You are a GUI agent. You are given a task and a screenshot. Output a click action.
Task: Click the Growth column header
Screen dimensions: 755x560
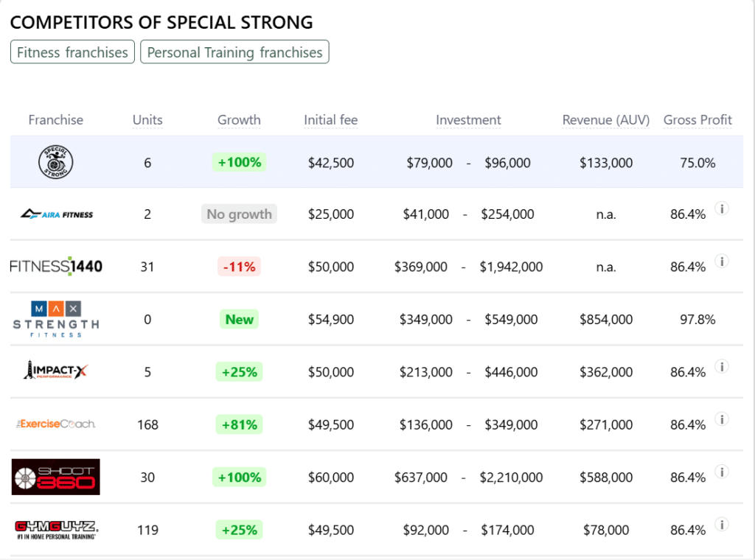[x=239, y=120]
